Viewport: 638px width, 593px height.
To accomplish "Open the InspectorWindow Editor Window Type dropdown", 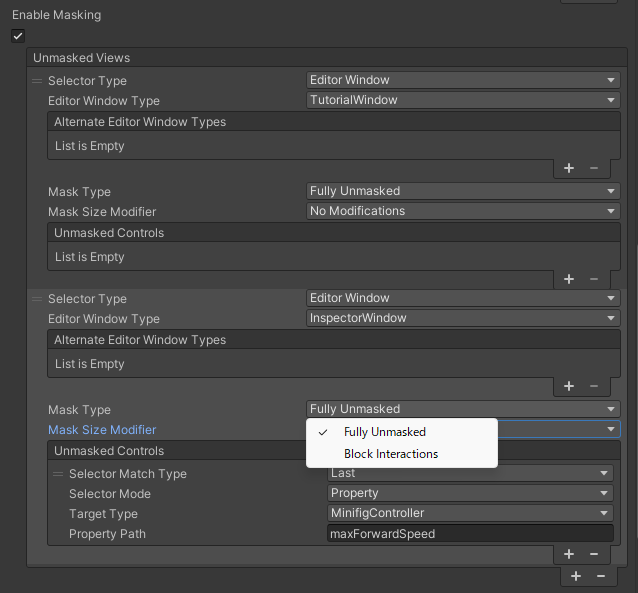I will (x=463, y=318).
